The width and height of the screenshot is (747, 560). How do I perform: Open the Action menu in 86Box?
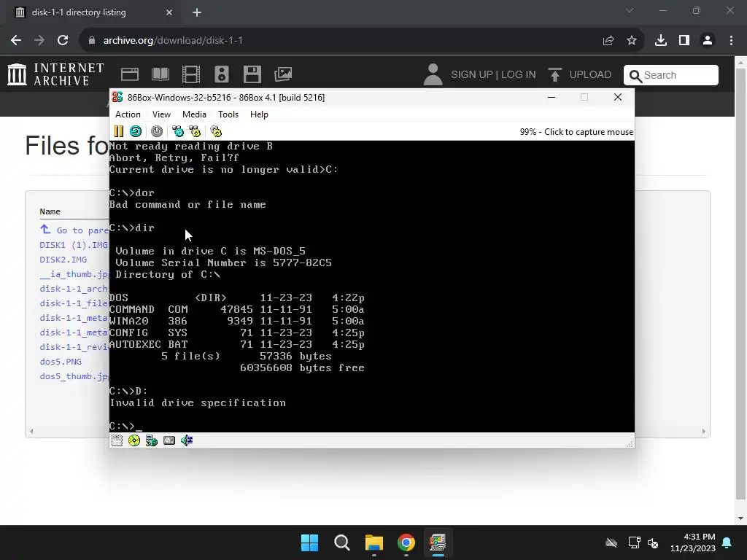pyautogui.click(x=128, y=114)
